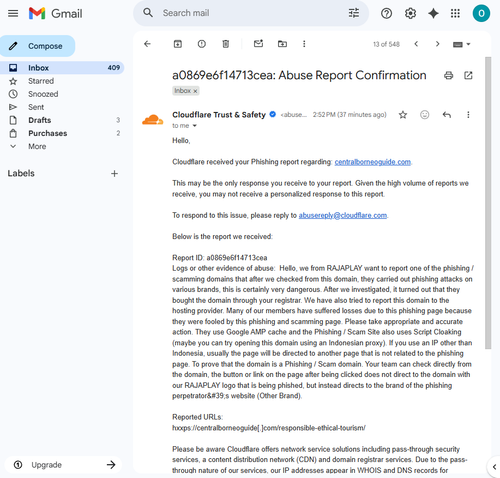Click the 2:52 PM timestamp
The height and width of the screenshot is (478, 500).
point(349,115)
